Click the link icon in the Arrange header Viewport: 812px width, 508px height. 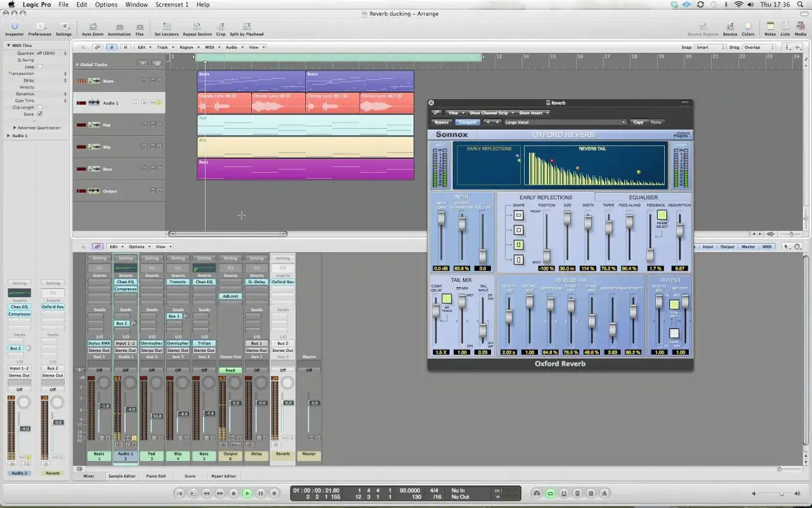tap(98, 47)
